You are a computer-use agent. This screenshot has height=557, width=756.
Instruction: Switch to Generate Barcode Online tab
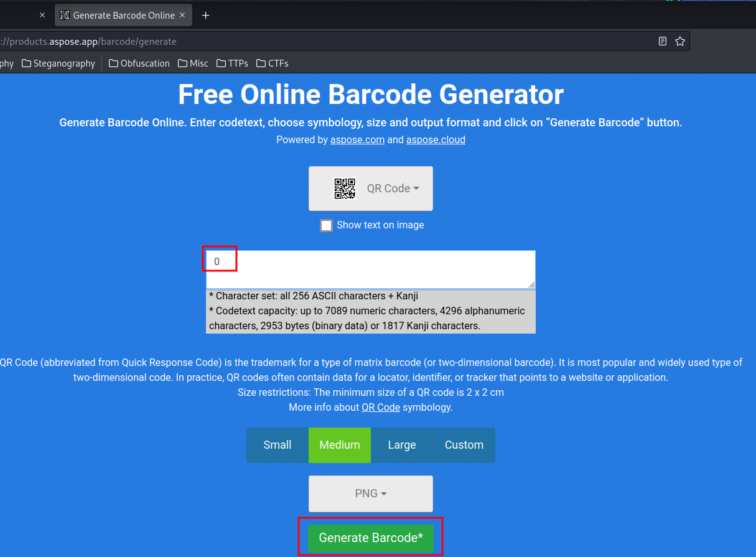click(123, 15)
